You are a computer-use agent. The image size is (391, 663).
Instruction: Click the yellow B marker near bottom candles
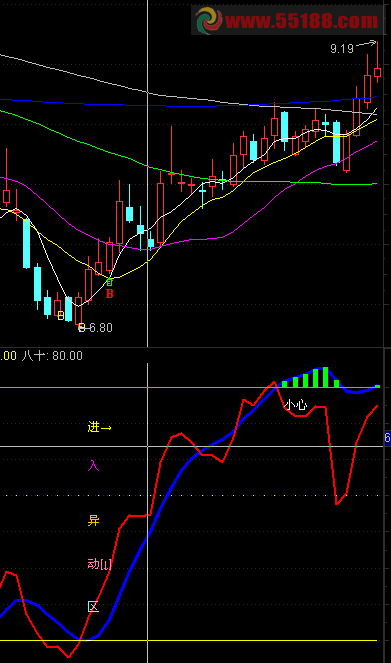click(61, 315)
